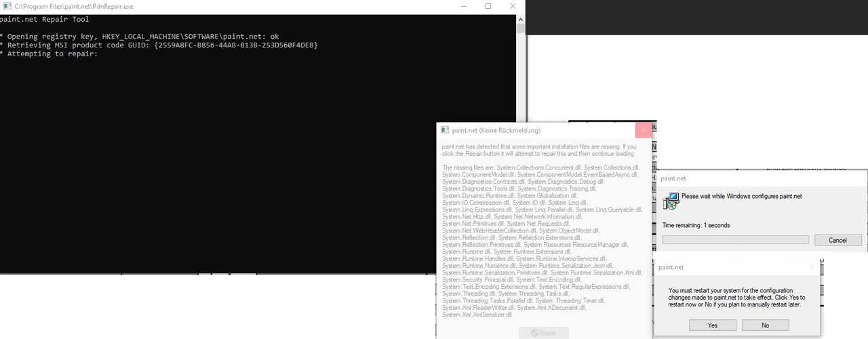The image size is (868, 339).
Task: Click the paint.net icon in the unresponsive dialog title
Action: [x=445, y=130]
